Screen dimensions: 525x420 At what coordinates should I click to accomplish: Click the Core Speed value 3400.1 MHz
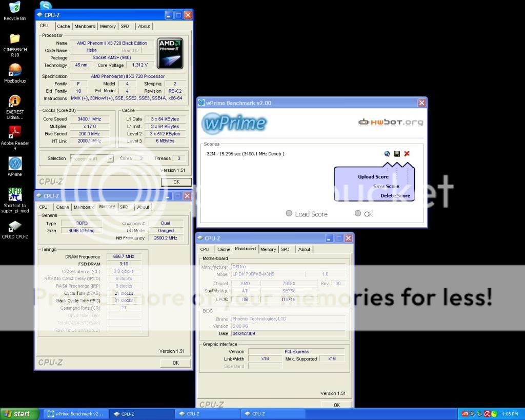pos(89,119)
